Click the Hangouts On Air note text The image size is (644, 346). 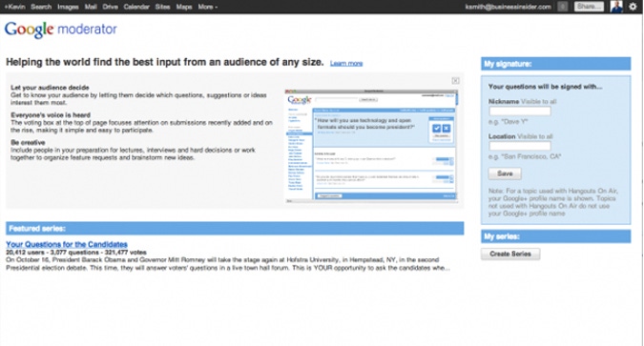(x=552, y=202)
